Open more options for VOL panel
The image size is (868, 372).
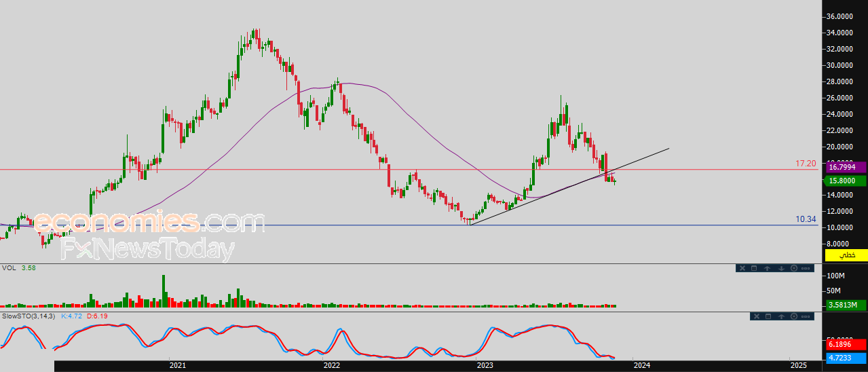pos(806,268)
